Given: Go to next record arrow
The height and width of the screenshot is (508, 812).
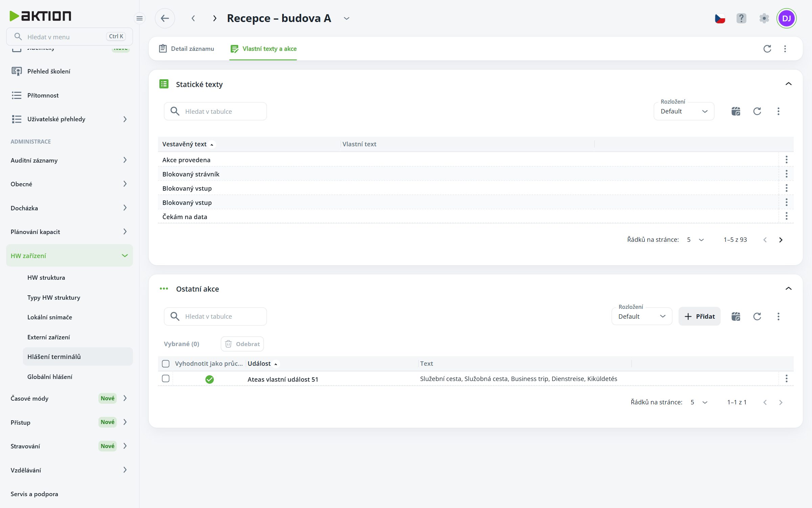Looking at the screenshot, I should point(215,18).
